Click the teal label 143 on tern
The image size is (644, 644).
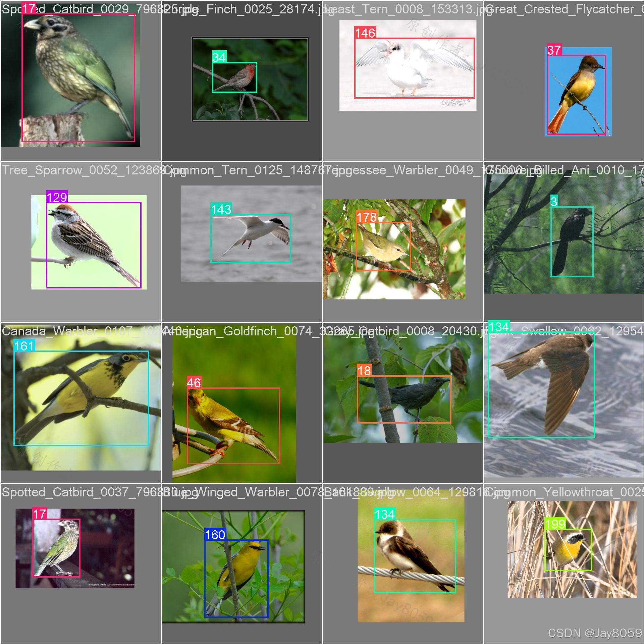point(221,209)
